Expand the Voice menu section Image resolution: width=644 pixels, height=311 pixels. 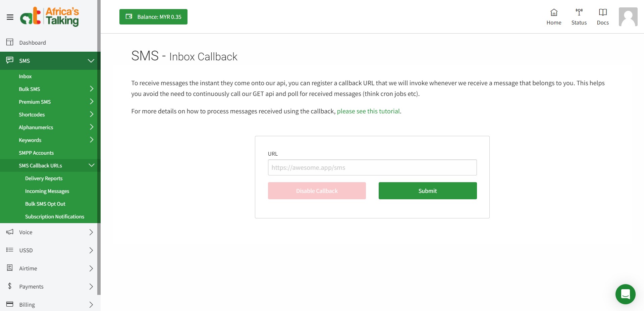click(91, 232)
